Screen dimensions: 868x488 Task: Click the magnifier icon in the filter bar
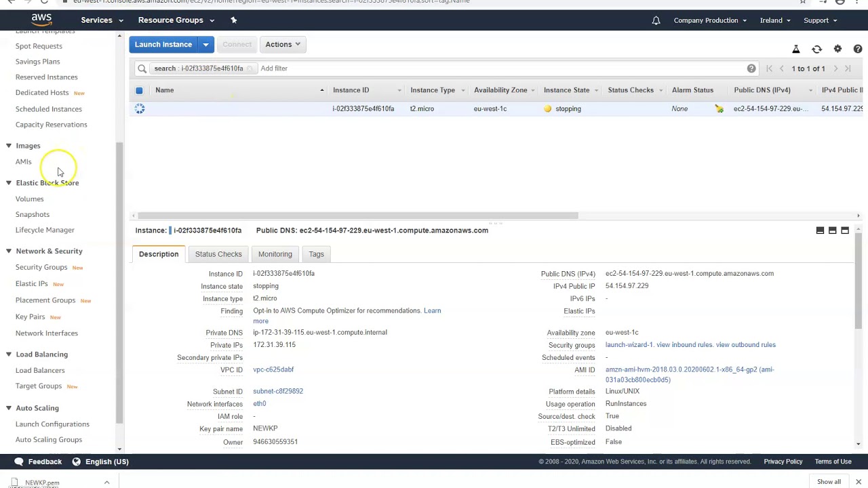click(x=142, y=68)
